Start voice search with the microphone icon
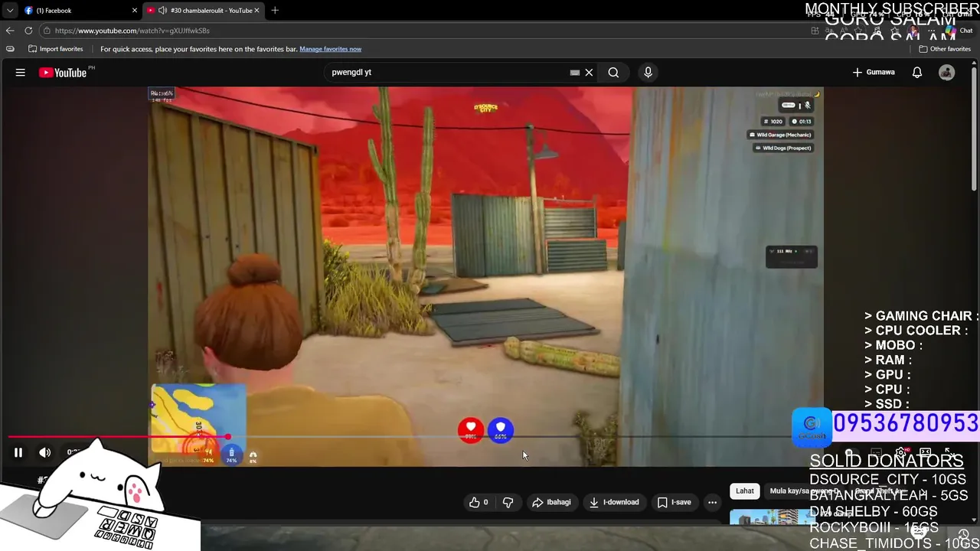The width and height of the screenshot is (980, 551). [x=648, y=73]
